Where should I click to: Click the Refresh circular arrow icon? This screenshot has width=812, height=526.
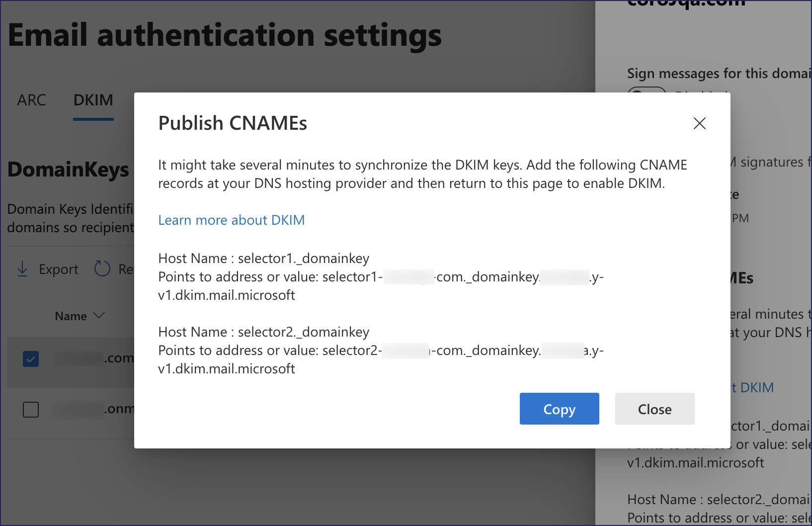[x=102, y=268]
